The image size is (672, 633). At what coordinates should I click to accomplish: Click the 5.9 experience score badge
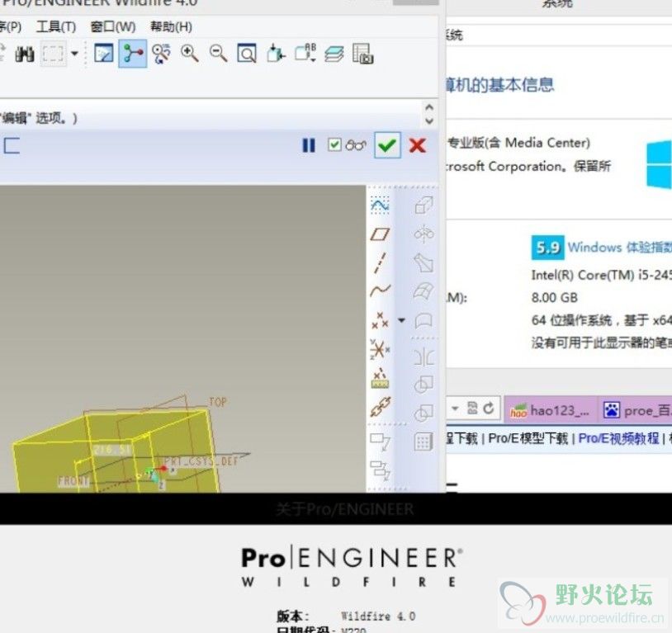coord(547,248)
